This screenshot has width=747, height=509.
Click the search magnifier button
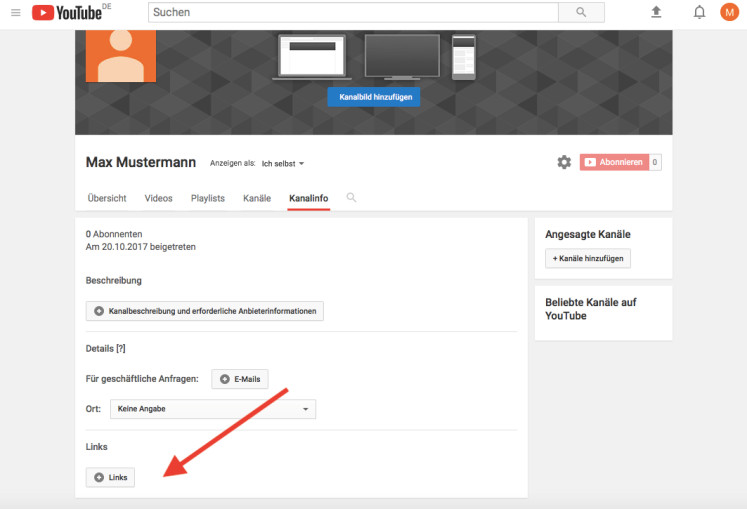point(581,12)
